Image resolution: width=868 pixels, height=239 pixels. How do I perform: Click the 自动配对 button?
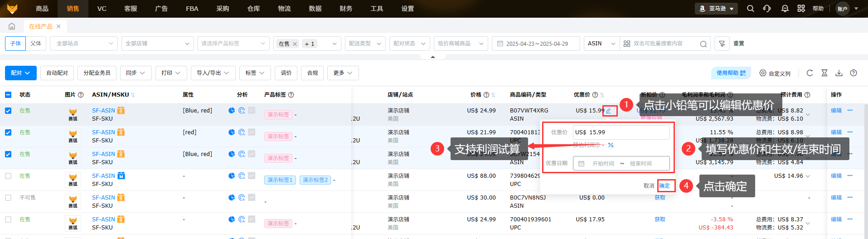[57, 73]
